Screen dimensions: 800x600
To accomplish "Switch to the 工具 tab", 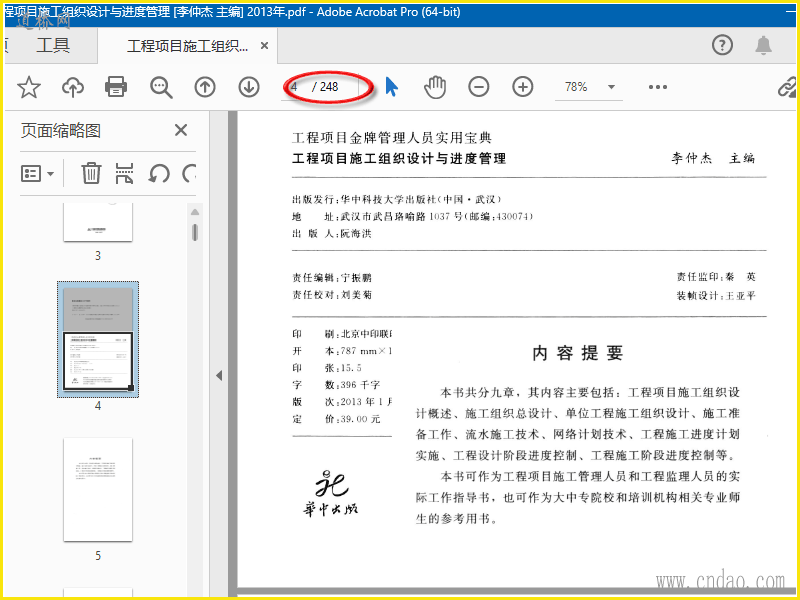I will tap(53, 45).
